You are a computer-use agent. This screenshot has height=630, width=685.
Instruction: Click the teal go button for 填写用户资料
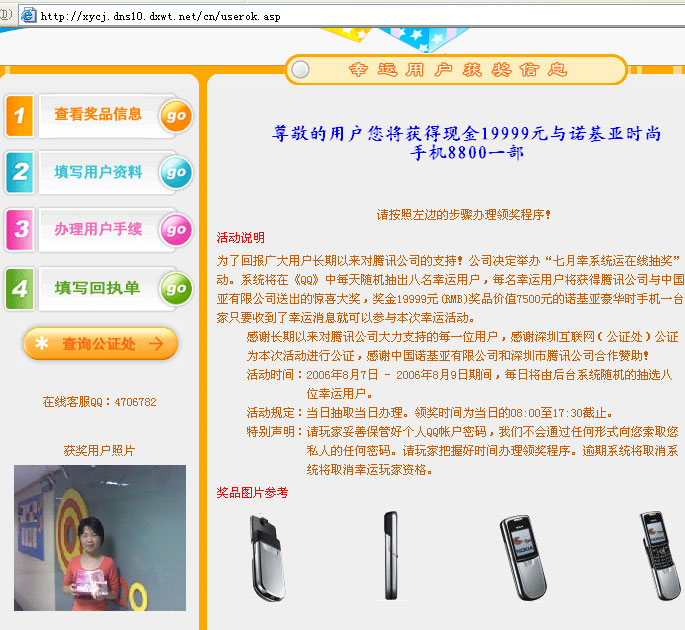[176, 173]
